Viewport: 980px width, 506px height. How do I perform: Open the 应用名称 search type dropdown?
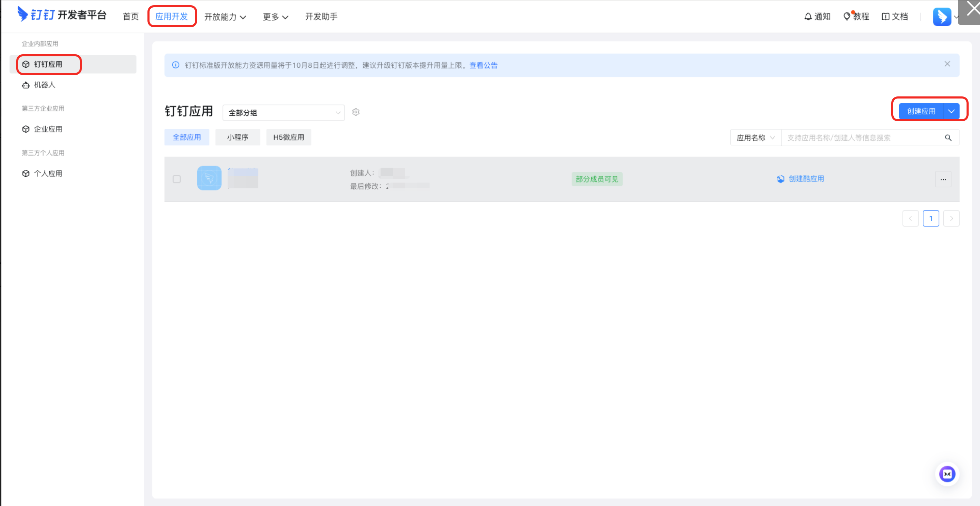755,138
